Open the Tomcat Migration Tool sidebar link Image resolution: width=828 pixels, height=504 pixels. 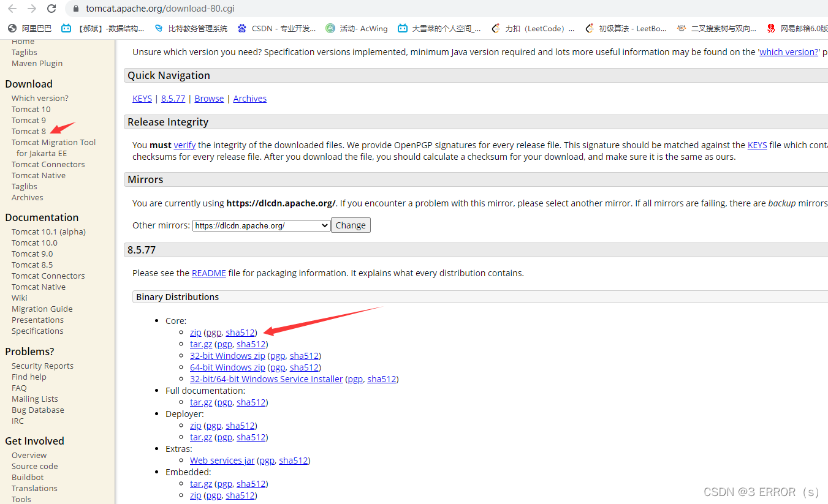tap(53, 148)
